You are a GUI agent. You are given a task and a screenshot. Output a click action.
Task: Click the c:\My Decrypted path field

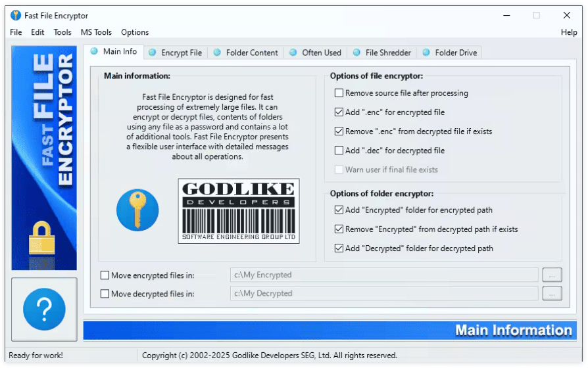click(384, 294)
